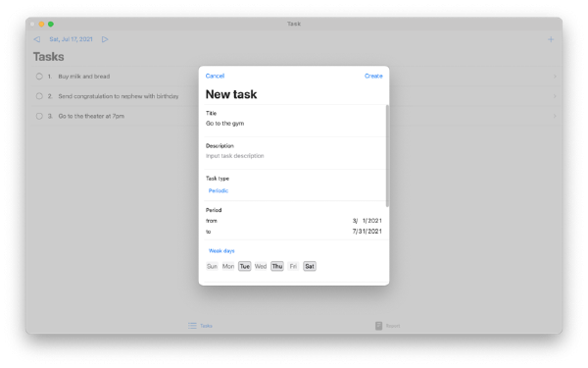Click the yellow minimize window button

tap(41, 24)
